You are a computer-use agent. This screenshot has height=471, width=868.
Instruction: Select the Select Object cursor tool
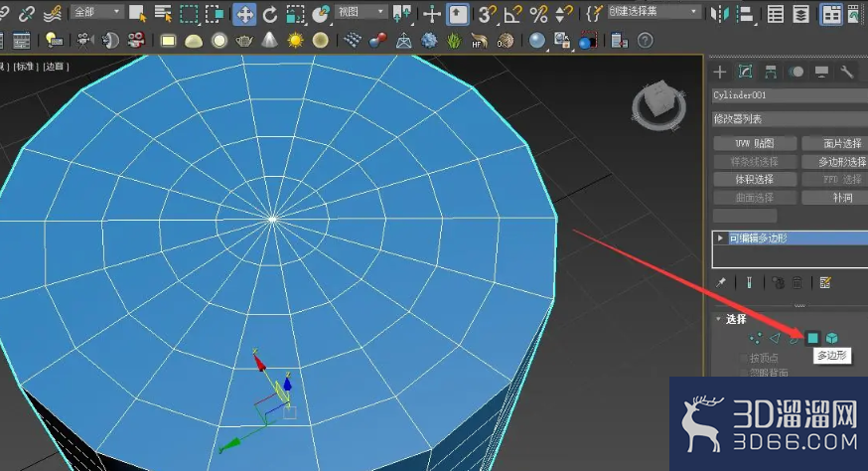click(137, 13)
